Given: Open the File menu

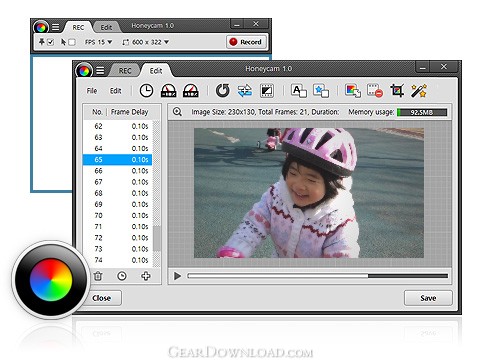Looking at the screenshot, I should [x=92, y=91].
